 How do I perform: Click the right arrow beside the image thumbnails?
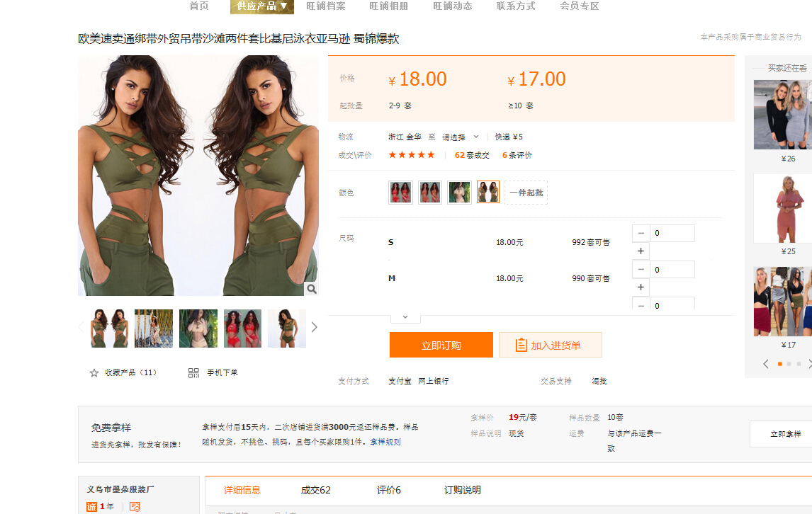coord(314,327)
